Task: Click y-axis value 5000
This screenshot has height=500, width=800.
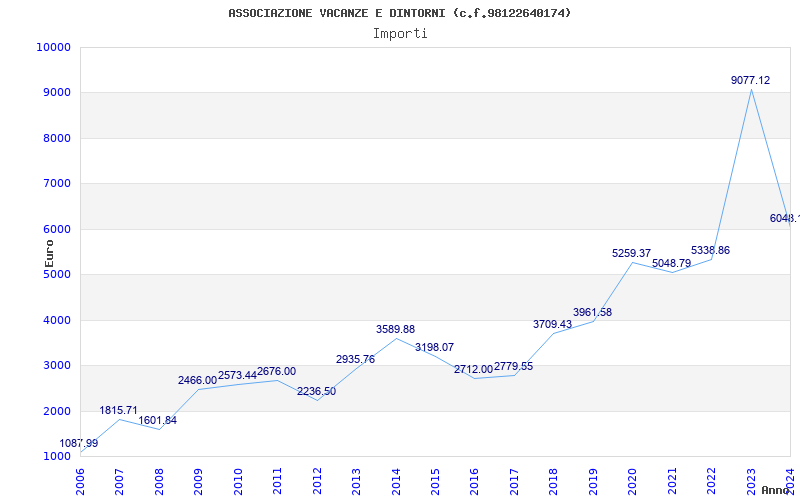Action: [x=57, y=274]
